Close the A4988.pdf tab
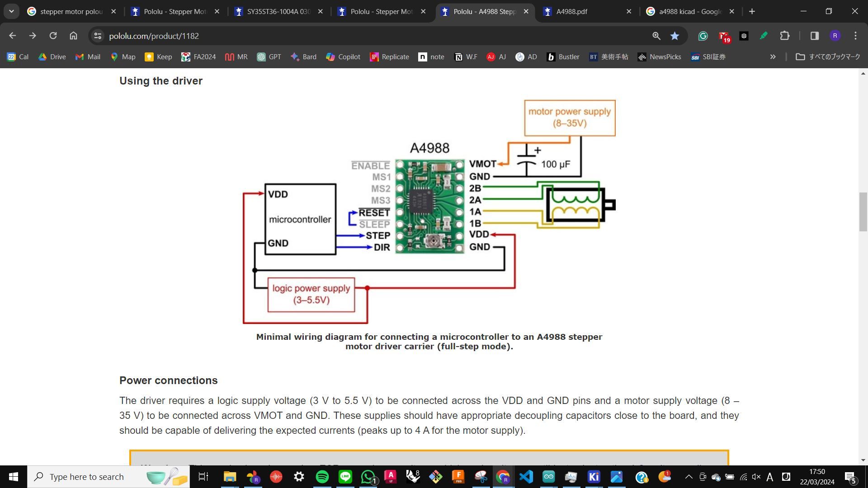Image resolution: width=868 pixels, height=488 pixels. (628, 11)
